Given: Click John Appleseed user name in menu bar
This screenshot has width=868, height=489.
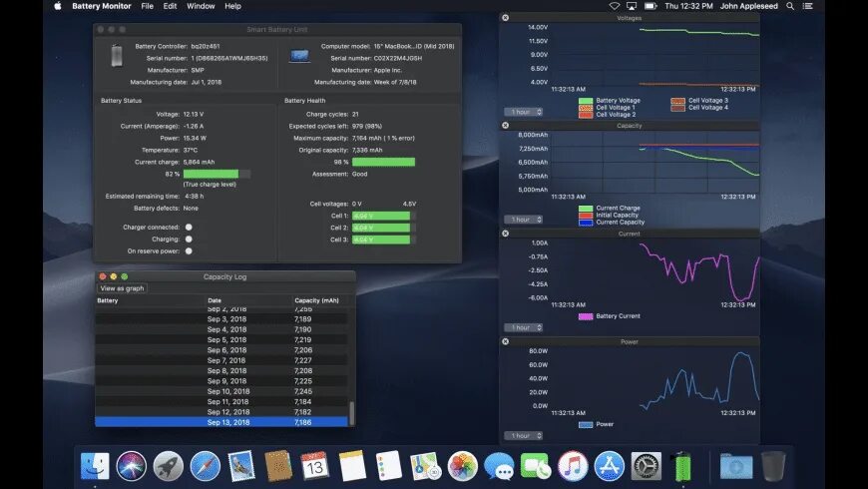Looking at the screenshot, I should pyautogui.click(x=748, y=6).
